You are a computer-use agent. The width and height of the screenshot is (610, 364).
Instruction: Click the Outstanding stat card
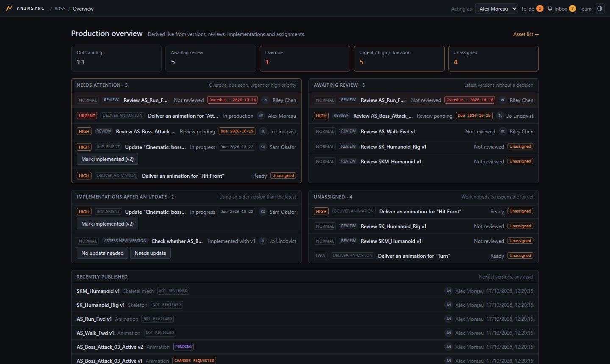pyautogui.click(x=116, y=58)
